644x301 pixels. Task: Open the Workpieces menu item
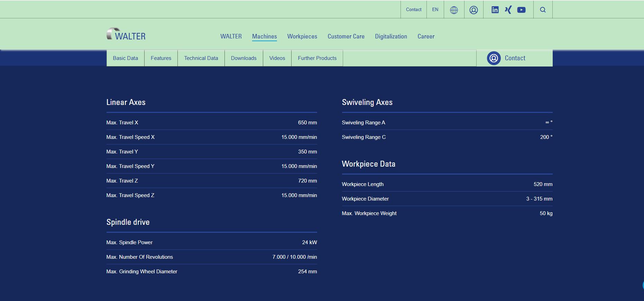click(x=302, y=36)
